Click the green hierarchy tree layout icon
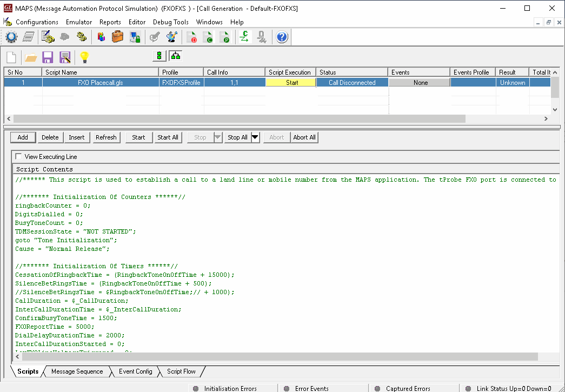 tap(176, 56)
